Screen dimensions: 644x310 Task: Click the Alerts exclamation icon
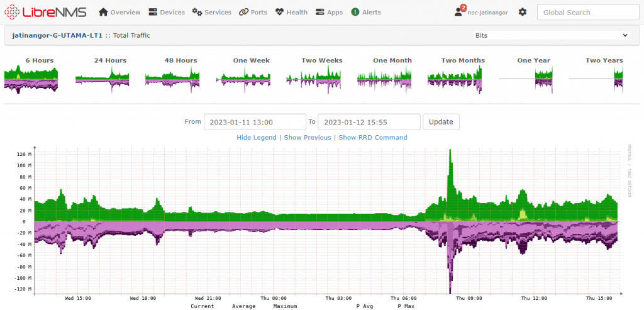(355, 12)
